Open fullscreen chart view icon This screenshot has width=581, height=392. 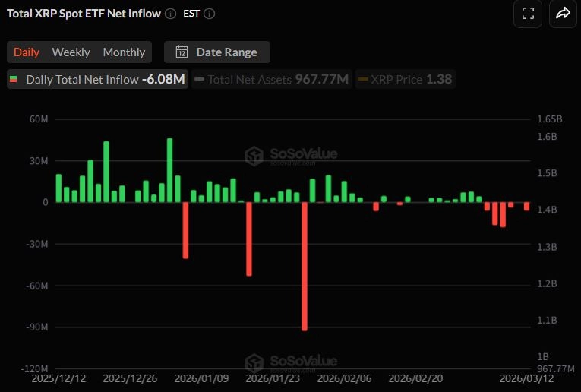coord(528,14)
